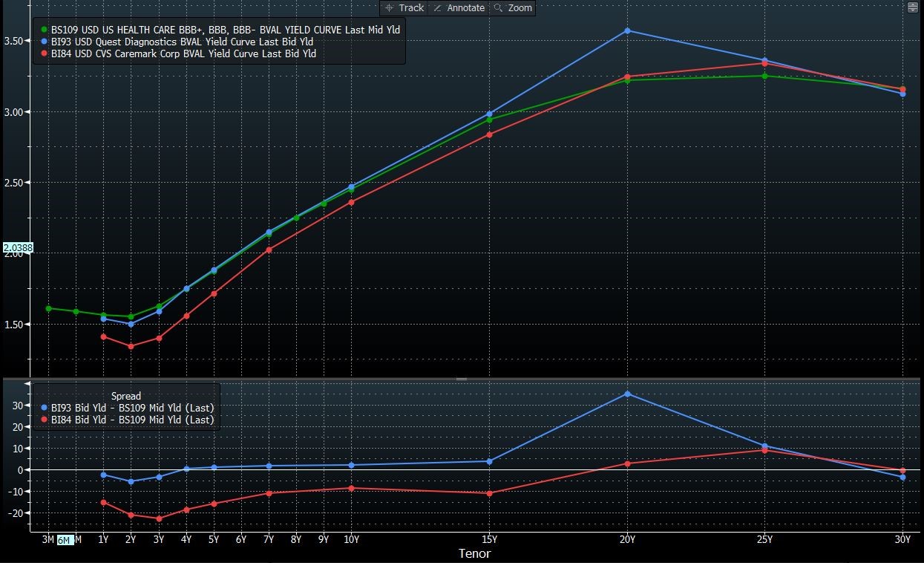
Task: Click the 2.0388 y-axis value marker
Action: [18, 247]
